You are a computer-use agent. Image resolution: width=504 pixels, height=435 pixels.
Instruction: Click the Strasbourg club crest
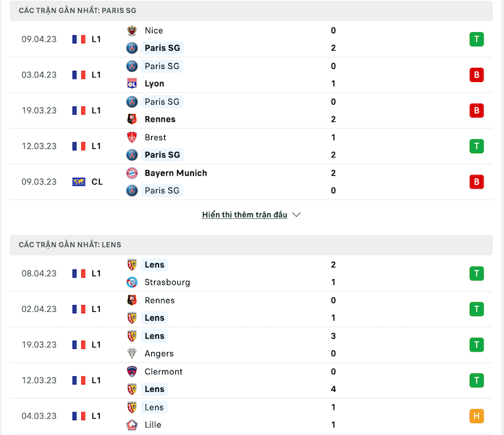pyautogui.click(x=132, y=282)
